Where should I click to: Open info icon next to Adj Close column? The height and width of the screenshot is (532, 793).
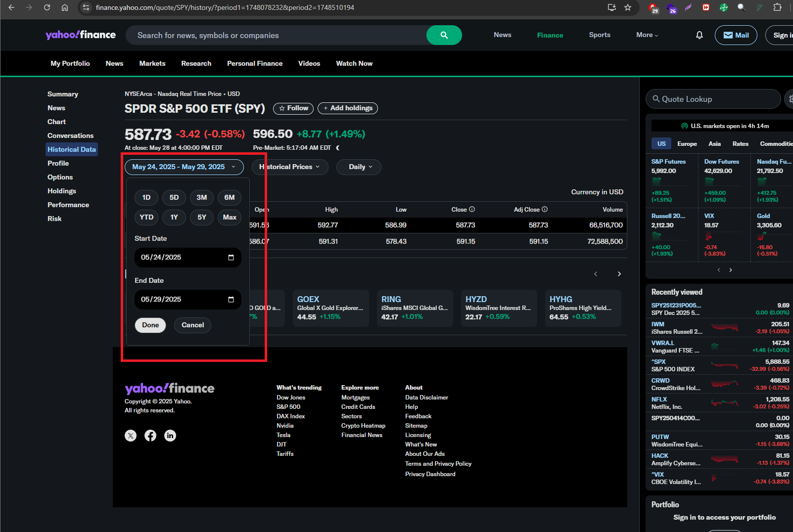545,210
